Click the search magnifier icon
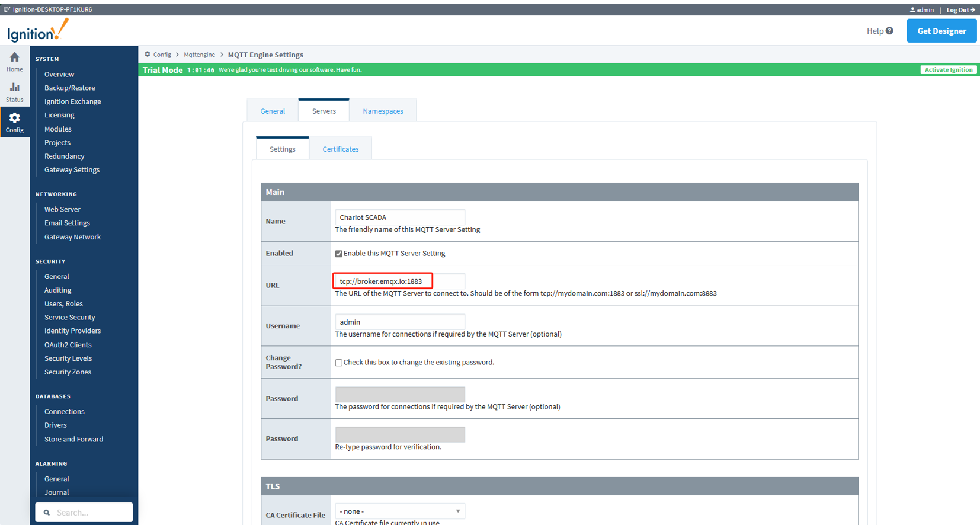This screenshot has height=525, width=980. 47,513
